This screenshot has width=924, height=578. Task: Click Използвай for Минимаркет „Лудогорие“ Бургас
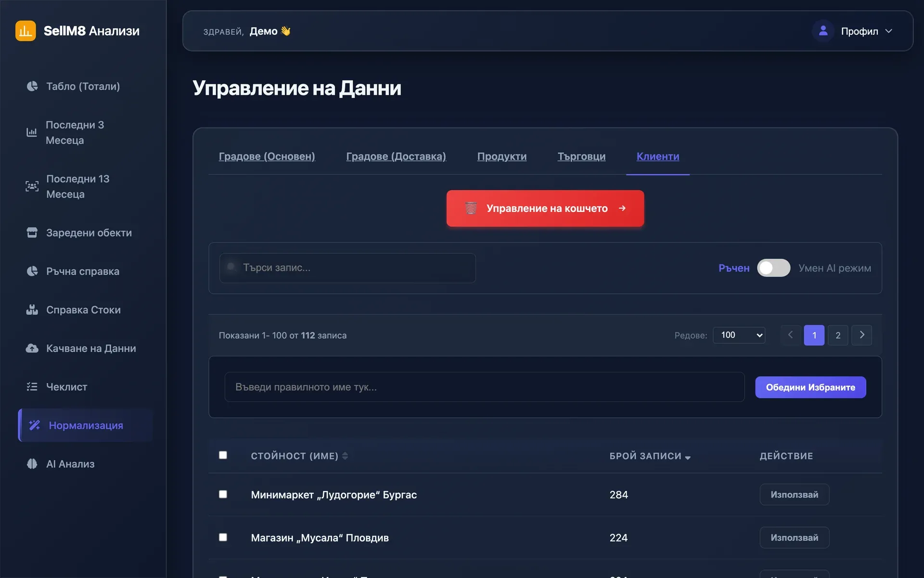coord(794,495)
